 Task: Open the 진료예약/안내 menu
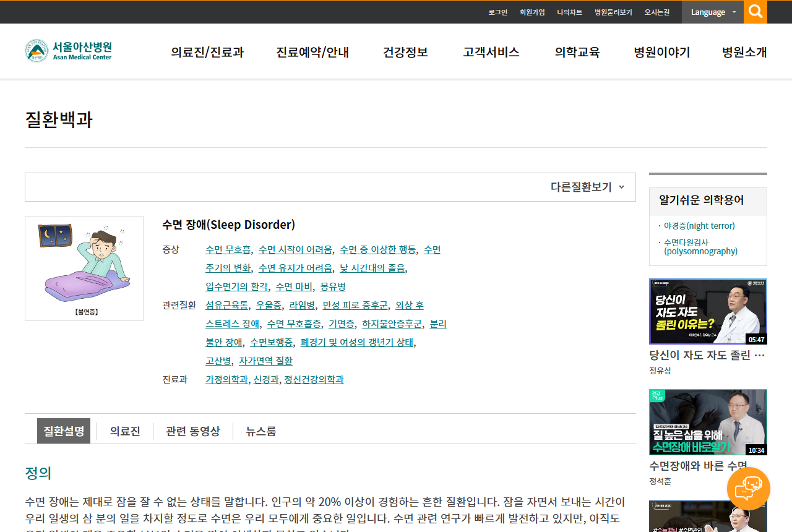(312, 53)
